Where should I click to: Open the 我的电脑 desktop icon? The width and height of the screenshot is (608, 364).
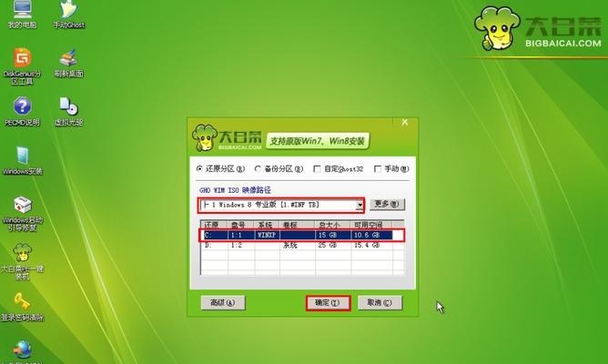(x=22, y=15)
